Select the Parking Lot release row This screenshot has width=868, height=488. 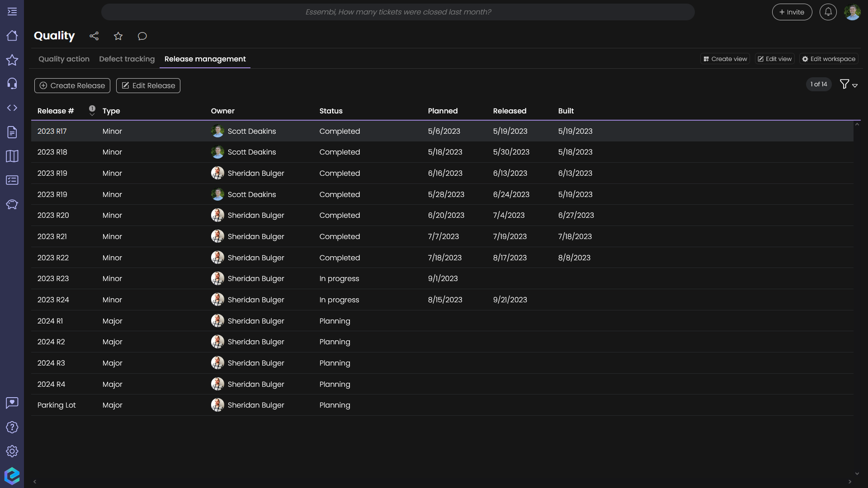(x=442, y=405)
